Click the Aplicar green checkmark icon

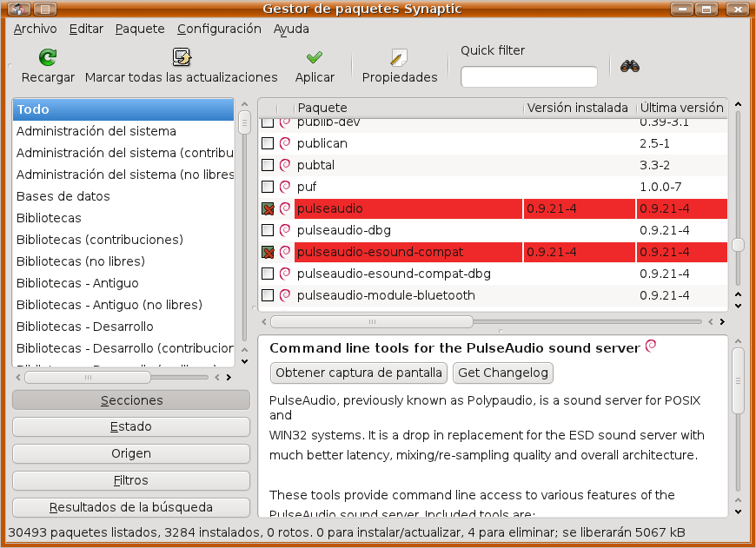[315, 57]
